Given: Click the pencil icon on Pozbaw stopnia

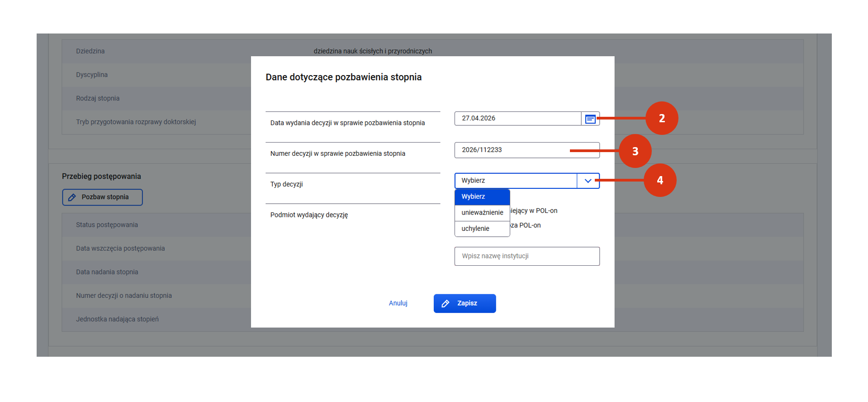Looking at the screenshot, I should tap(72, 197).
